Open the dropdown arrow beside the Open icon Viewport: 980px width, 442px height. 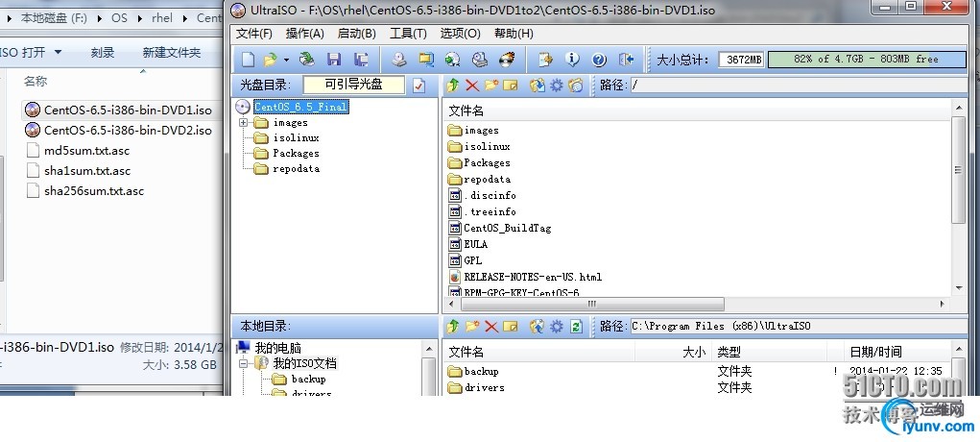[286, 61]
